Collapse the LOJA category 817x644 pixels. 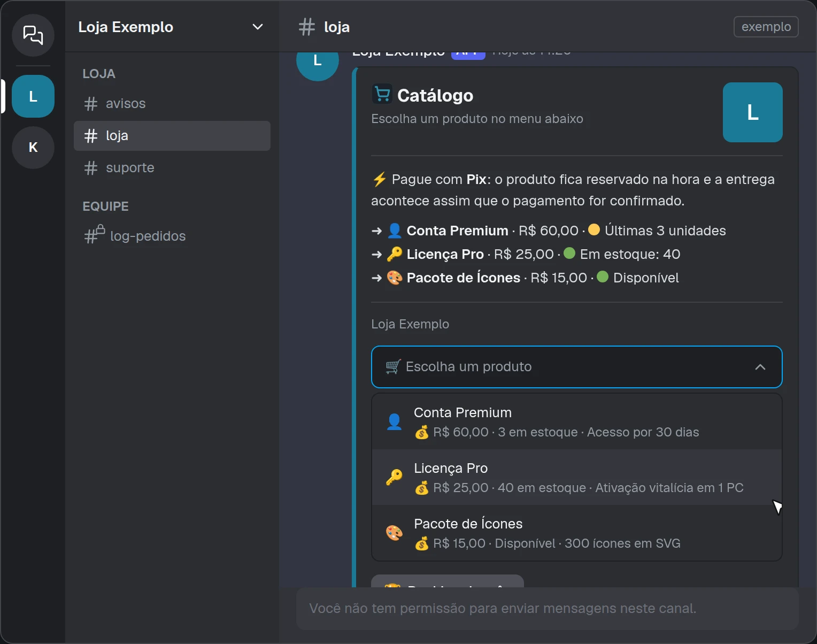pyautogui.click(x=99, y=74)
